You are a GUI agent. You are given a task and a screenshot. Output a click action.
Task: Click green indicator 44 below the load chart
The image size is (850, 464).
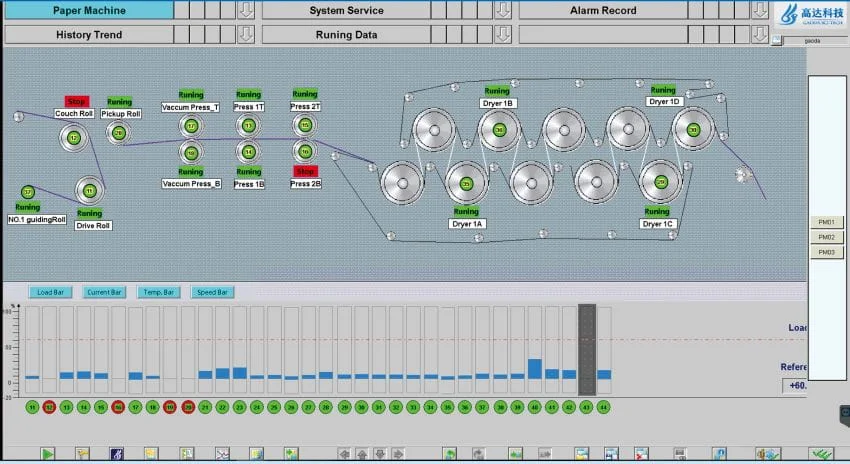coord(603,407)
